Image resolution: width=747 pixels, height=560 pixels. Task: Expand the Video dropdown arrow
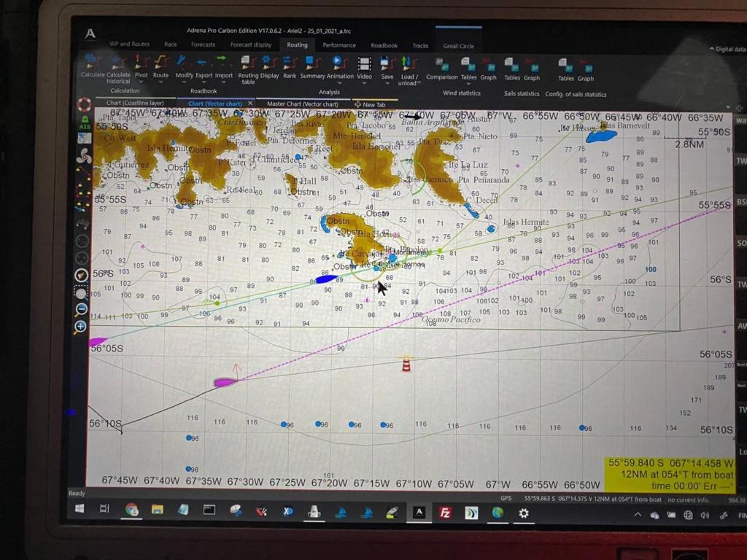click(x=364, y=83)
